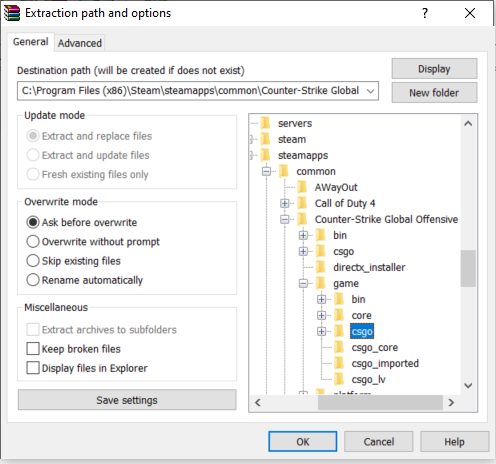Click the WinRAR books icon in title bar
The image size is (496, 464).
[12, 13]
